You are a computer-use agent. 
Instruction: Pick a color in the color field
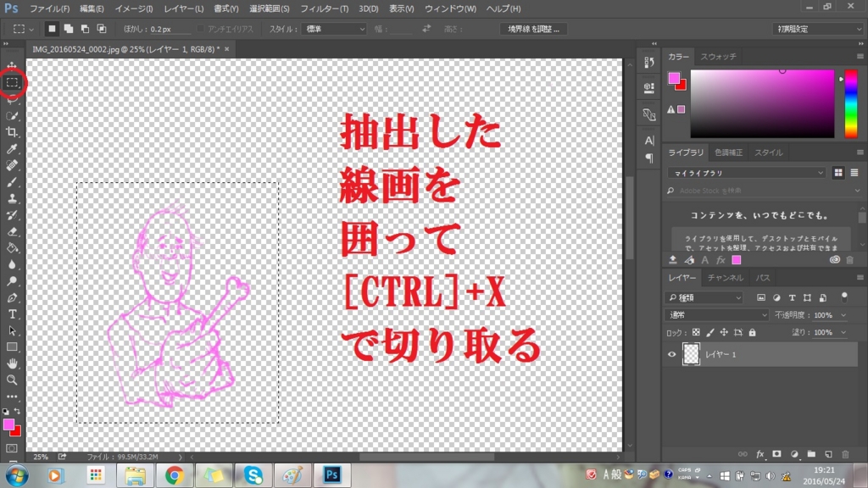tap(762, 104)
